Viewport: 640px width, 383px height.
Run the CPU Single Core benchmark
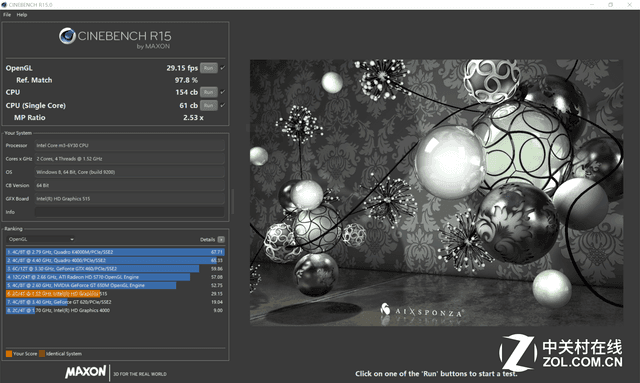coord(209,105)
